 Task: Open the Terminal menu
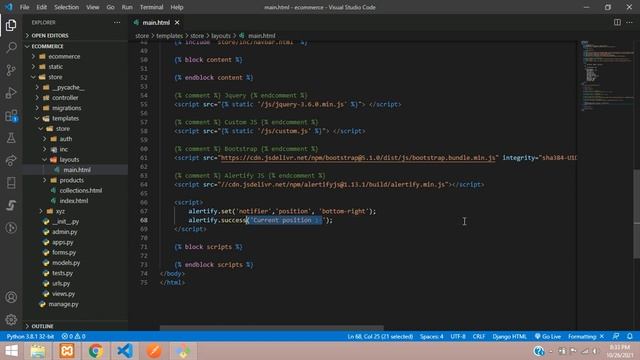[x=151, y=7]
